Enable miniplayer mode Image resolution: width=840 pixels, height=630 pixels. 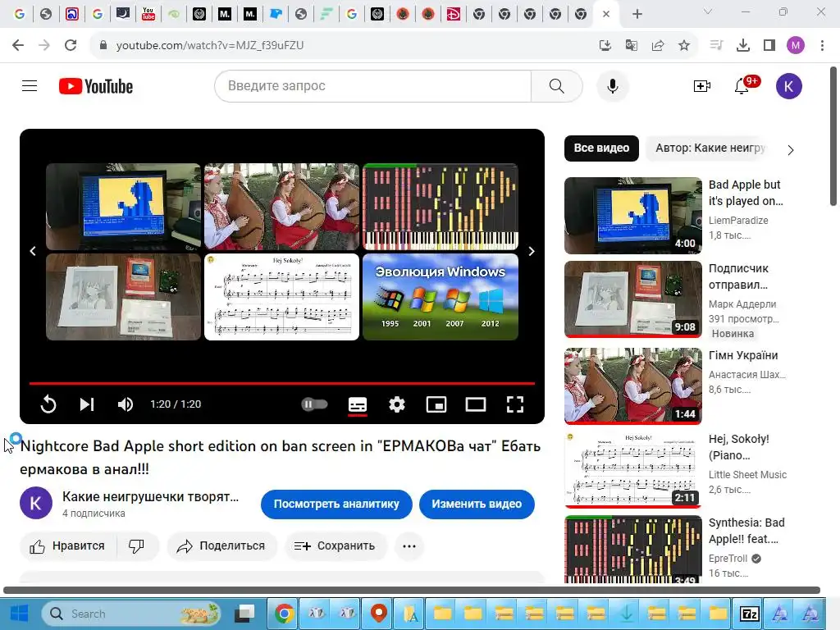pyautogui.click(x=436, y=404)
